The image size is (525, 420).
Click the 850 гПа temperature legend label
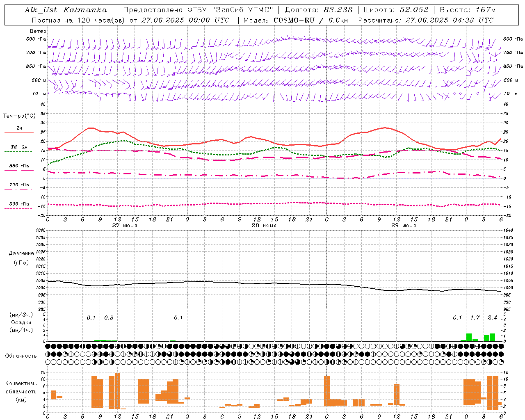(19, 166)
